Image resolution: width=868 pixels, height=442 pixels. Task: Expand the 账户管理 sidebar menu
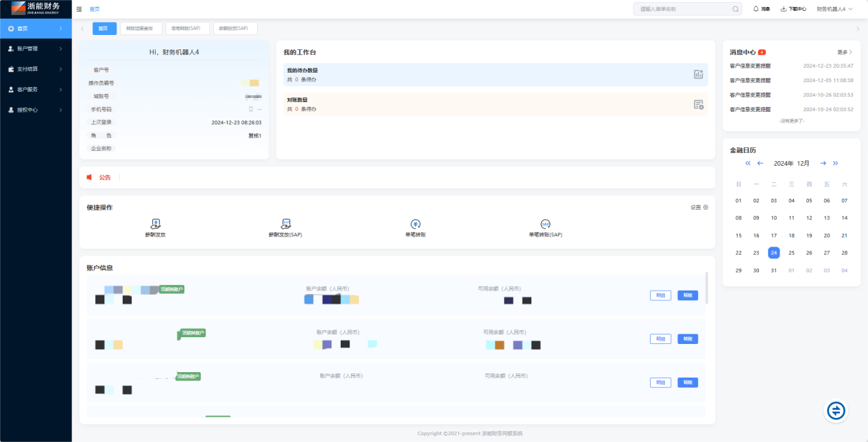coord(36,49)
